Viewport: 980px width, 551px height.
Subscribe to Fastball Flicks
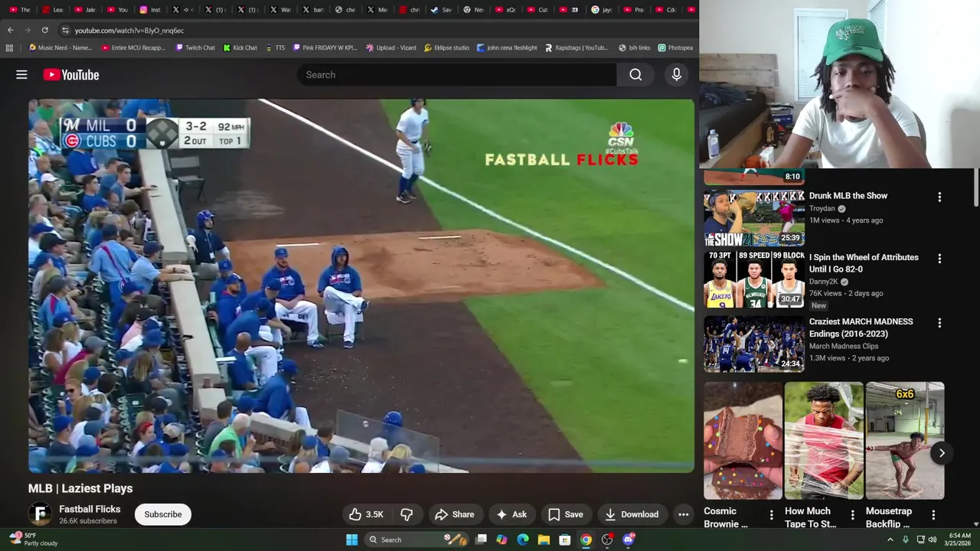click(163, 514)
